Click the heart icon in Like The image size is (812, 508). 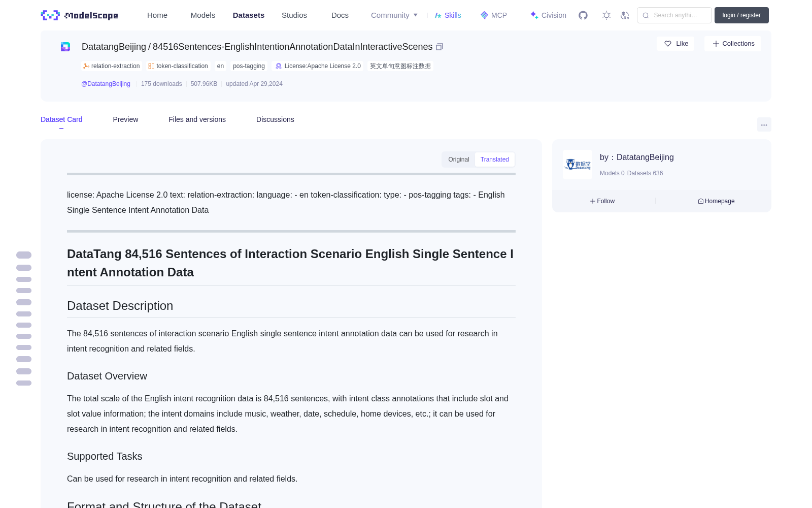click(668, 44)
